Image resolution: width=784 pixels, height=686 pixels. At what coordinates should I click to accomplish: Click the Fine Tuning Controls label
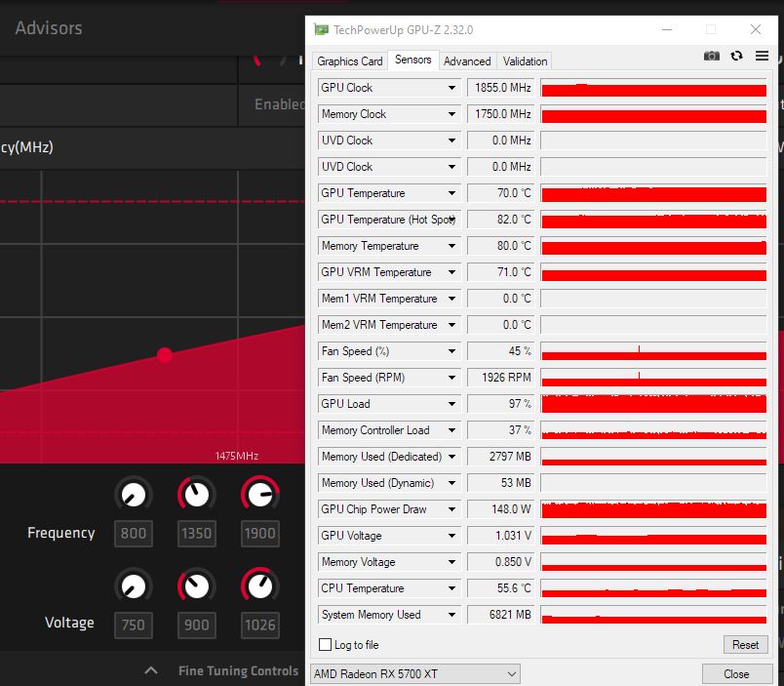coord(238,670)
